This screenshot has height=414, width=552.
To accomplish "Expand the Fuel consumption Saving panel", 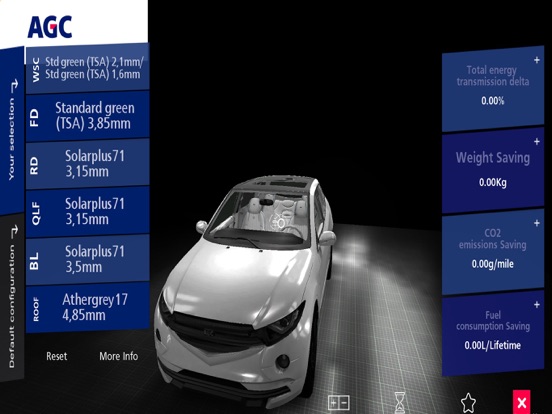I will [x=537, y=305].
